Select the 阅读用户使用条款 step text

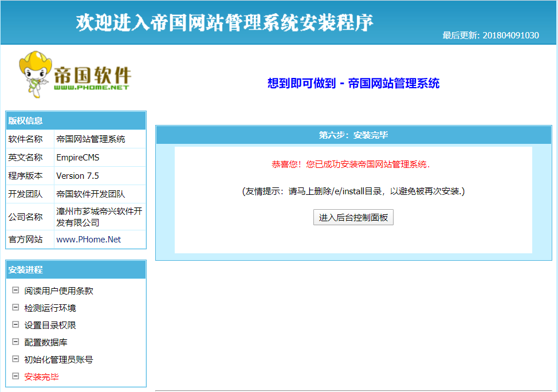pos(58,291)
